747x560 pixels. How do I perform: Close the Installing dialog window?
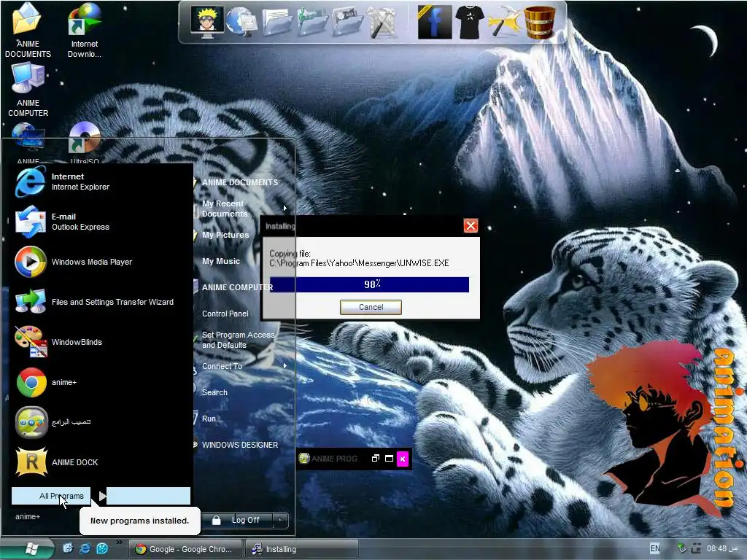[x=471, y=226]
